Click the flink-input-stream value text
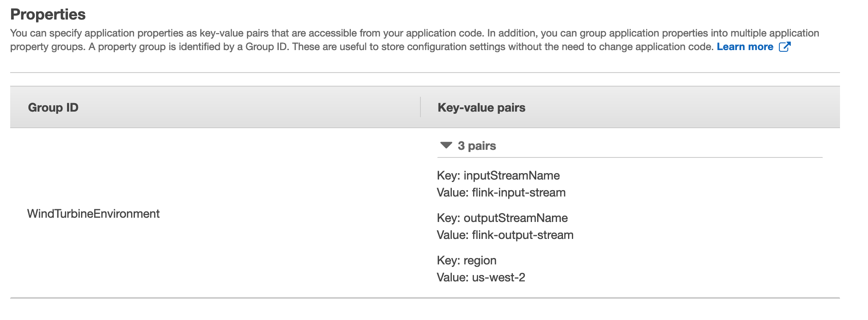The height and width of the screenshot is (320, 868). (519, 192)
